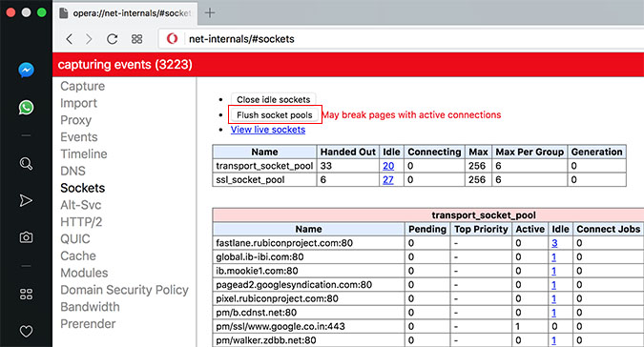Screen dimensions: 644x347
Task: Click the May break pages warning text
Action: (x=411, y=114)
